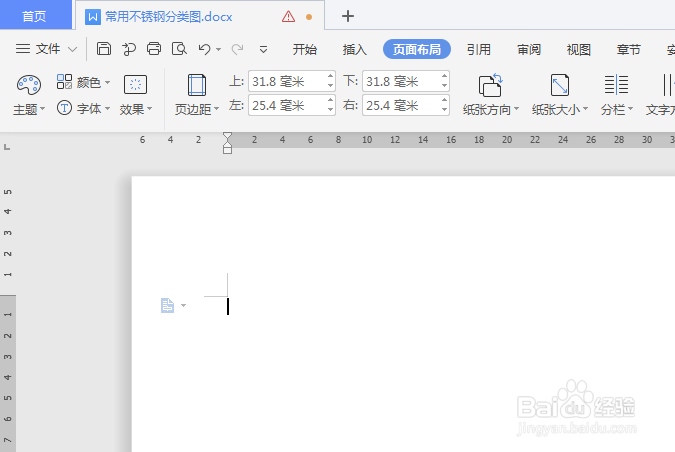Expand the 页边距 dropdown label
This screenshot has height=452, width=675.
[197, 109]
